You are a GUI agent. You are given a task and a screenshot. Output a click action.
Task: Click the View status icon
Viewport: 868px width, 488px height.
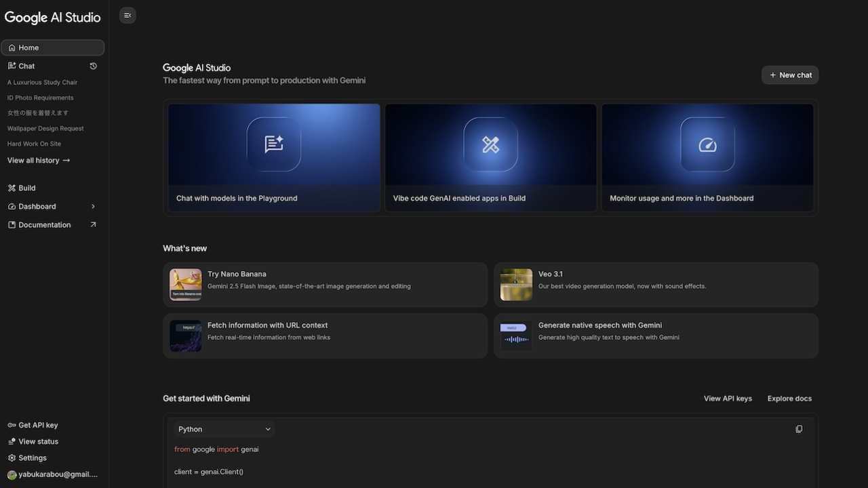click(x=12, y=441)
